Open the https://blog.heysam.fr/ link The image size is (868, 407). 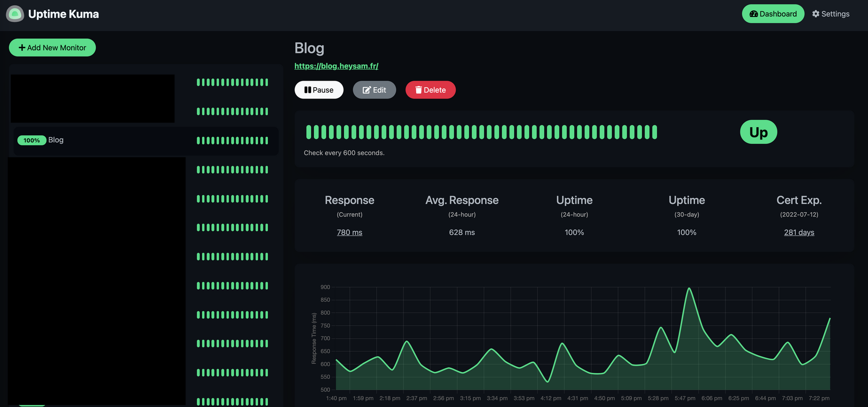point(336,66)
